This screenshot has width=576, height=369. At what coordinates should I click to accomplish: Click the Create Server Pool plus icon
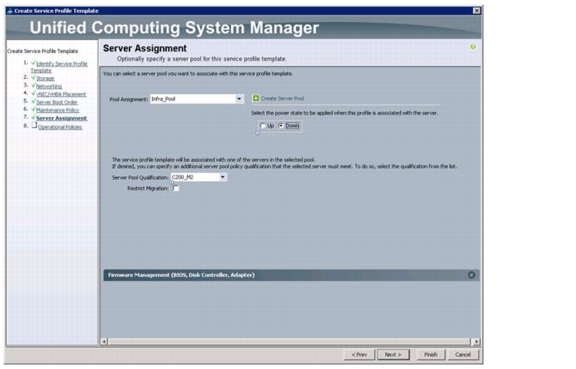click(x=256, y=98)
